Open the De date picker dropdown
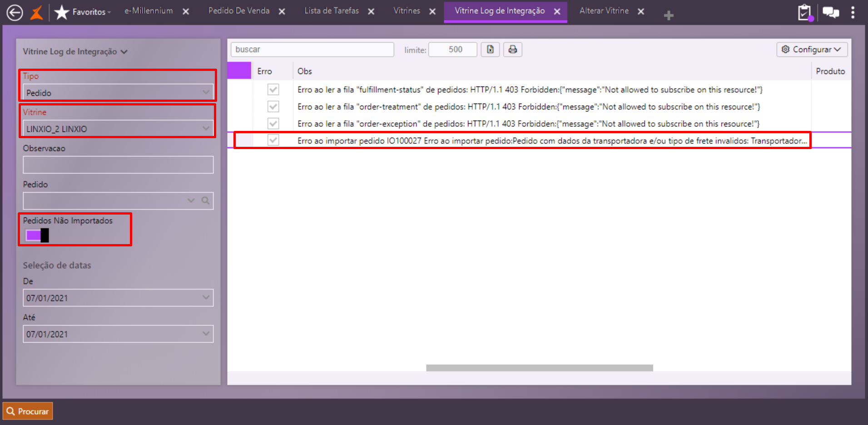Screen dimensions: 868x425 pos(206,298)
